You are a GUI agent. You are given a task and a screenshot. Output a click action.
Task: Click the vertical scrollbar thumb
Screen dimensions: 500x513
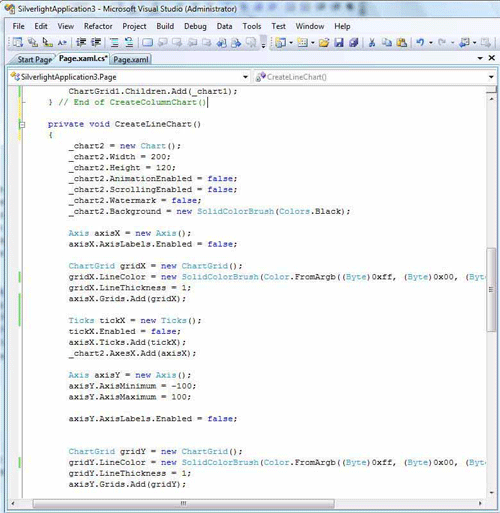(x=491, y=289)
